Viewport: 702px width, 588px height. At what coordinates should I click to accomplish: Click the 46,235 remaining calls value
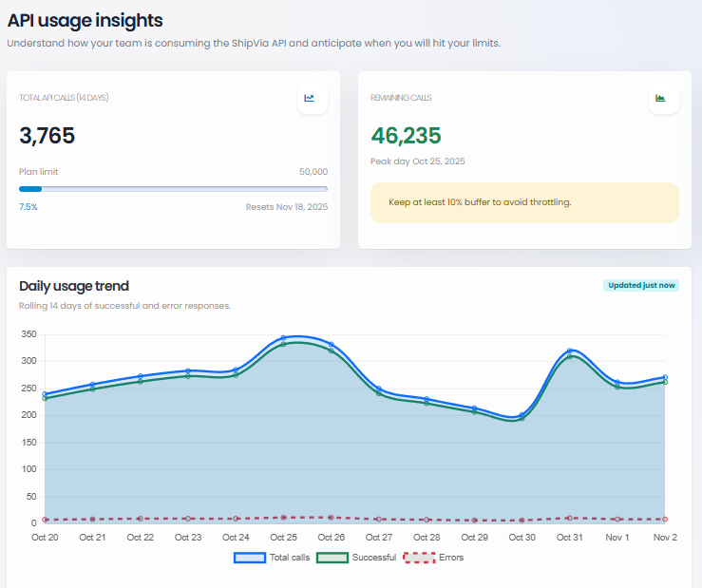406,136
